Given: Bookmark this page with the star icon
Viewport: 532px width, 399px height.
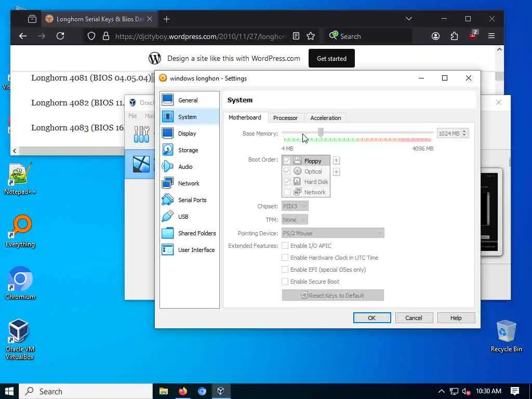Looking at the screenshot, I should [311, 36].
